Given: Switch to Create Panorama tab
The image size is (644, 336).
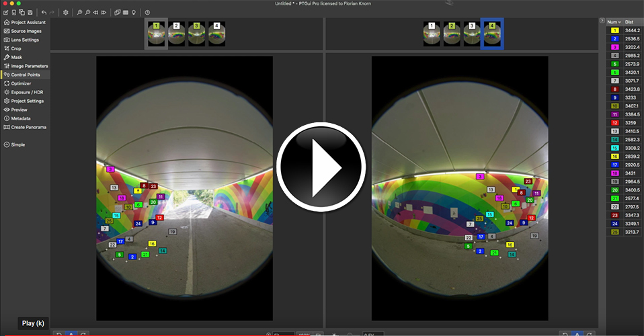Looking at the screenshot, I should [x=25, y=127].
